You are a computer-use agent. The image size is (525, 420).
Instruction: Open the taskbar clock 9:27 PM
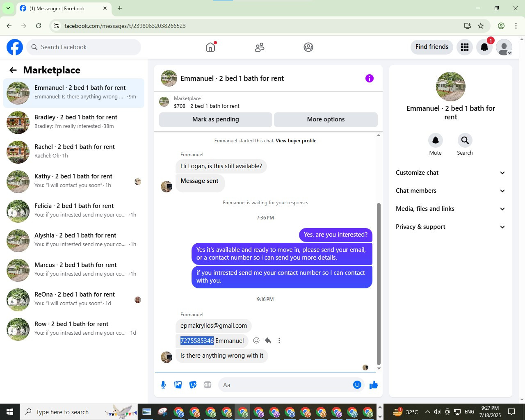coord(490,412)
